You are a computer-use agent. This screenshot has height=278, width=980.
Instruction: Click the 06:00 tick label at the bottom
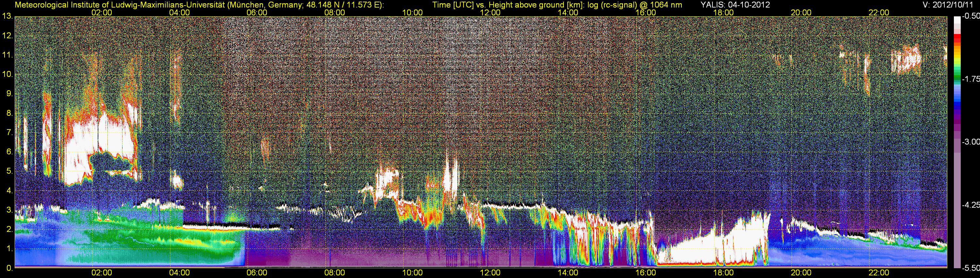[x=257, y=273]
